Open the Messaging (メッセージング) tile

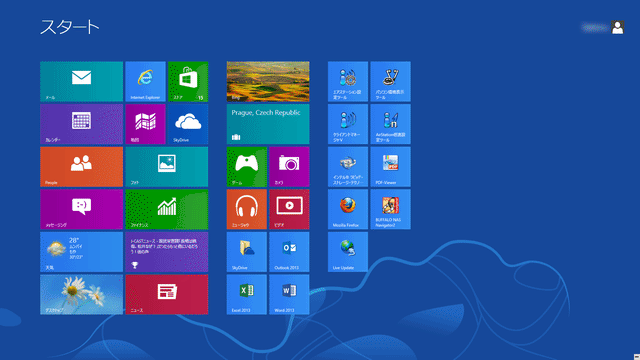coord(82,209)
